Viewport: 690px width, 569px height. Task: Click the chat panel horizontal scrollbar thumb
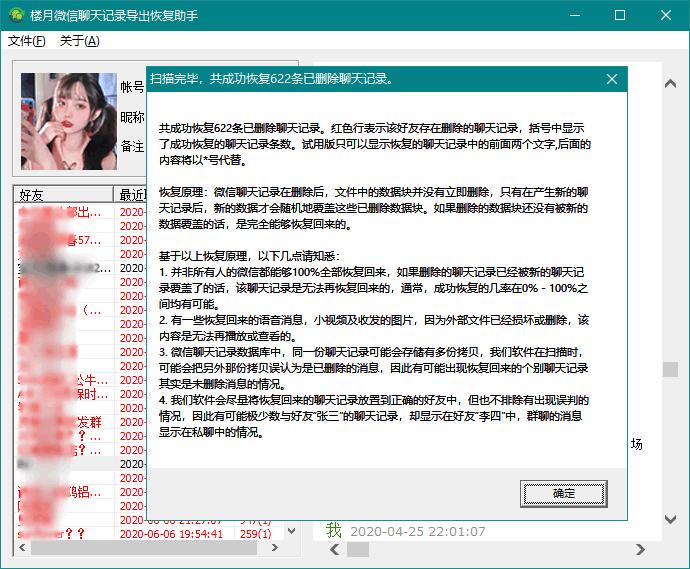tap(358, 549)
